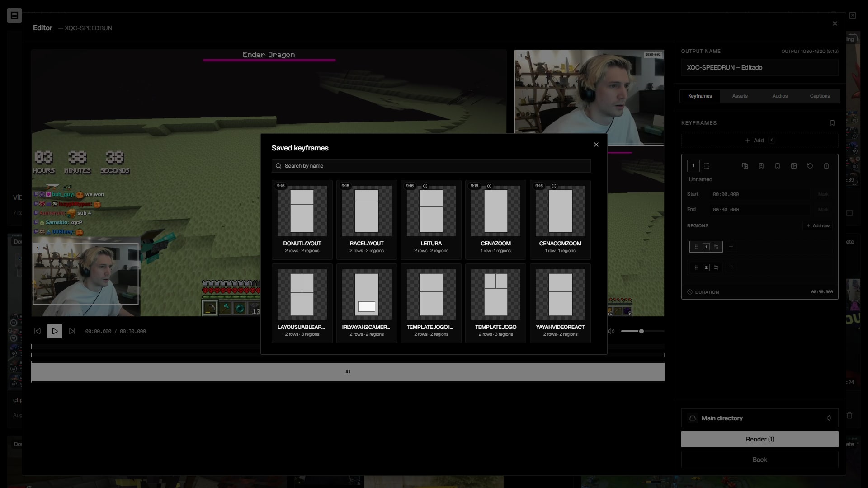Select the YAYAHVIDEOREACT saved keyframe
This screenshot has width=868, height=488.
click(x=560, y=303)
